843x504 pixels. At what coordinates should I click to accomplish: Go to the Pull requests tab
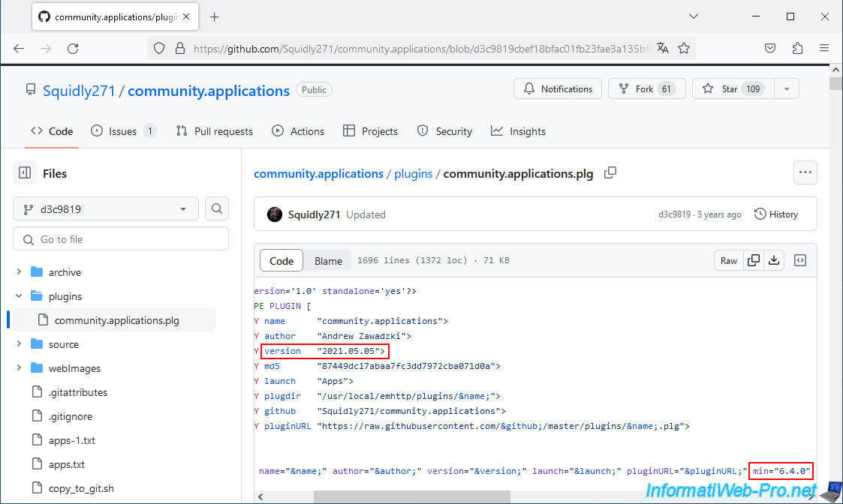pyautogui.click(x=215, y=131)
